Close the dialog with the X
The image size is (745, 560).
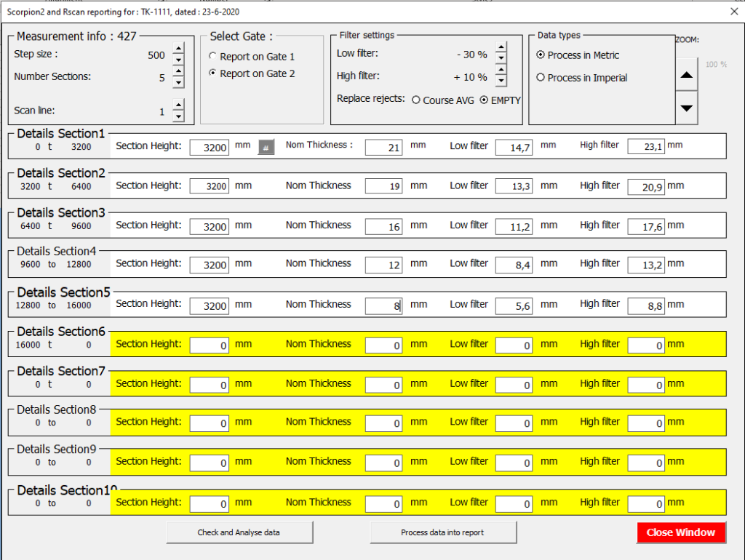(734, 12)
